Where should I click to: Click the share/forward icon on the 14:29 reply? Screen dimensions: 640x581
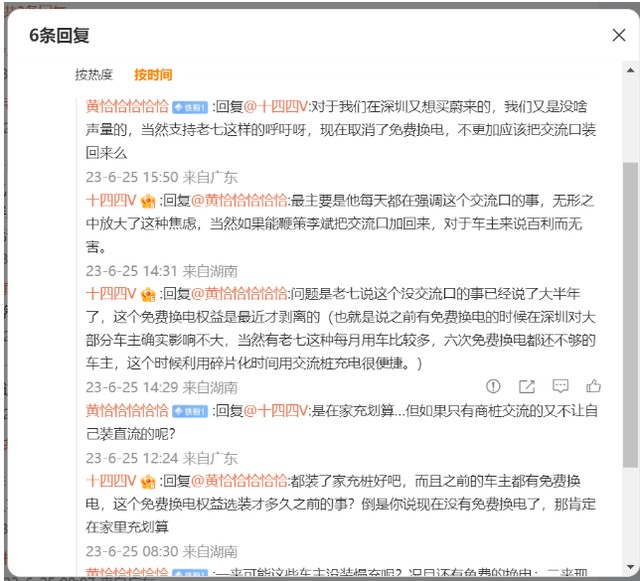(x=527, y=386)
